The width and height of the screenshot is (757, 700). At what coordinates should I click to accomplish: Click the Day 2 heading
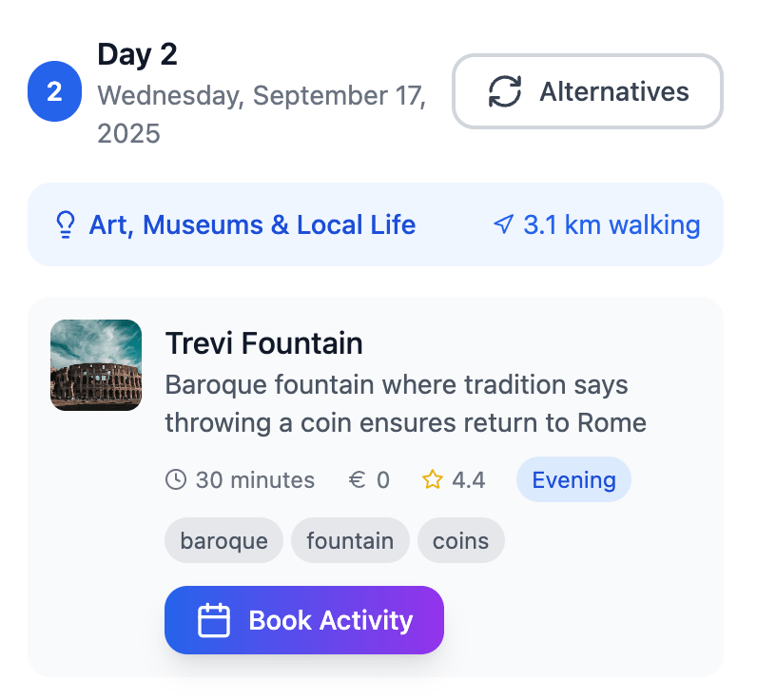coord(138,54)
